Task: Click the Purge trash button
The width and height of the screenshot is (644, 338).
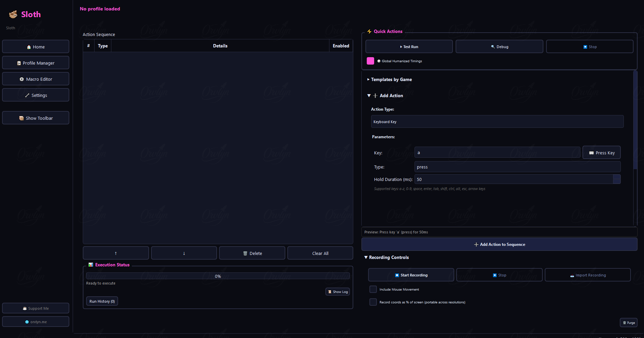Action: tap(629, 323)
